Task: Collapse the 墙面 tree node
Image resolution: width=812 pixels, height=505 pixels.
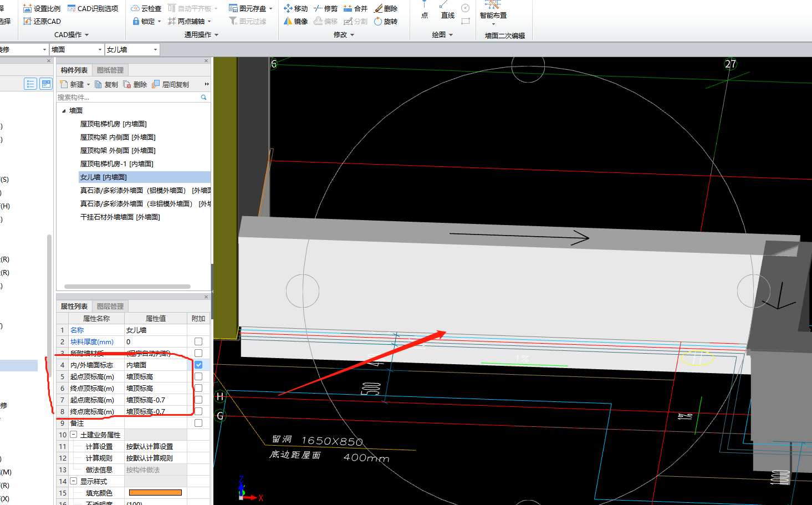Action: 64,111
